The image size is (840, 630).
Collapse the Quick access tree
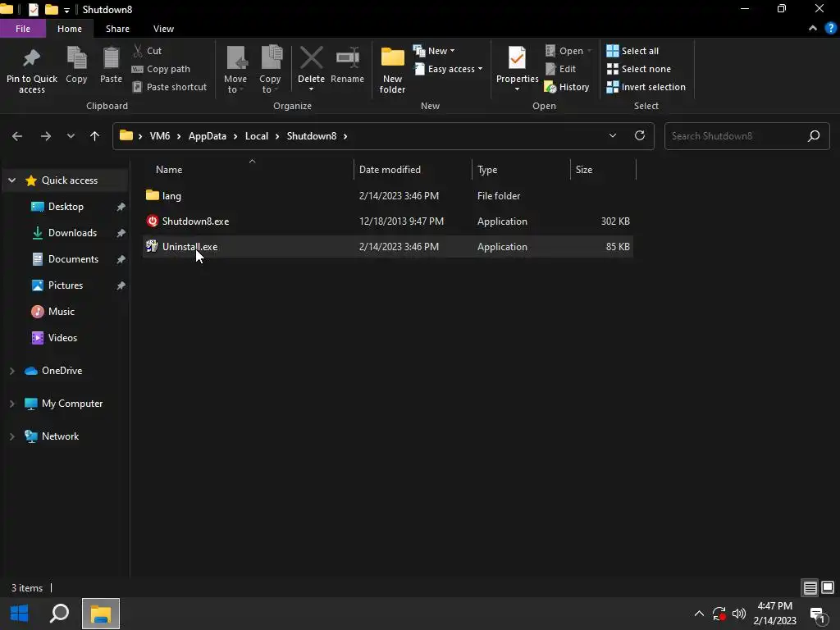coord(11,180)
